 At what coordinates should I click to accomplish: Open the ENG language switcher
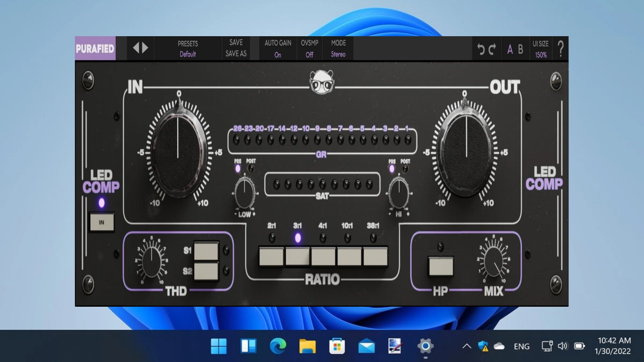pos(522,346)
